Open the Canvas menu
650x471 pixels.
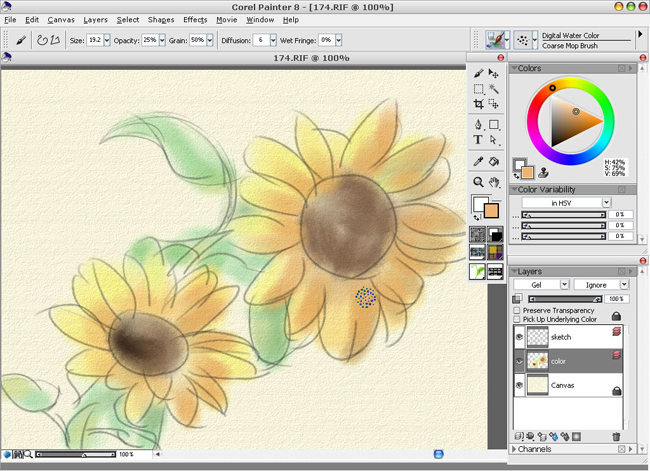[61, 19]
